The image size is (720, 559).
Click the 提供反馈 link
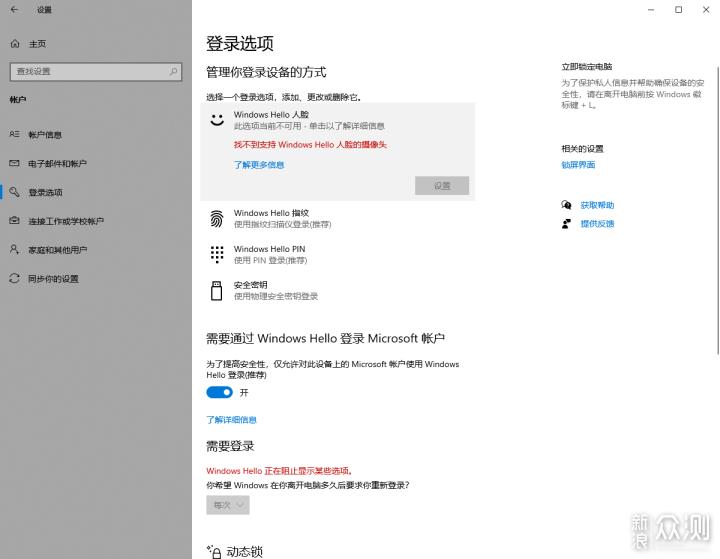coord(597,224)
